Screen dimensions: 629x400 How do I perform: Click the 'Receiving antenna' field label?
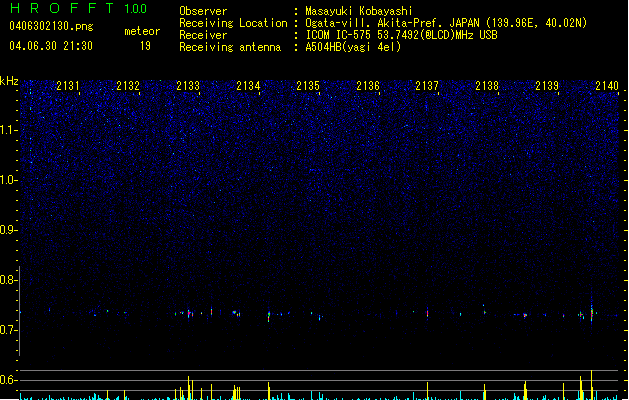click(x=230, y=47)
